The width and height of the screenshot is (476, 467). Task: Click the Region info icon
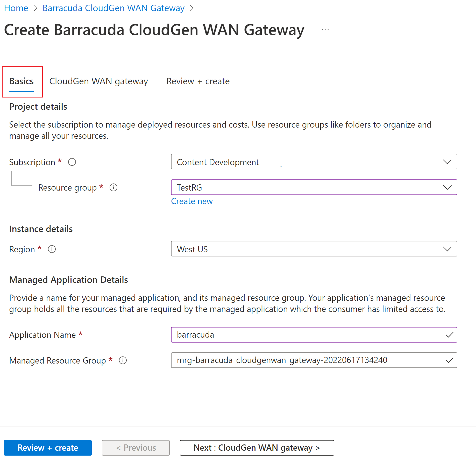[52, 249]
